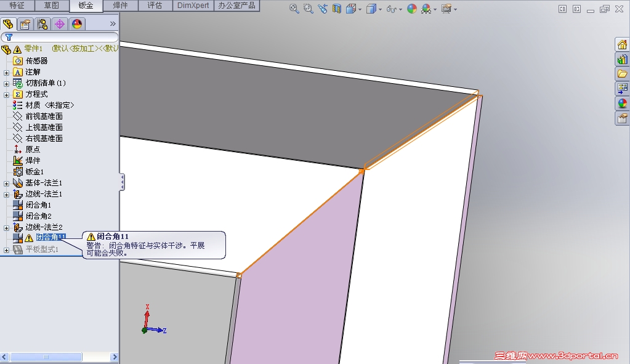Viewport: 630px width, 364px height.
Task: Expand 基体-法兰1 feature
Action: (6, 184)
